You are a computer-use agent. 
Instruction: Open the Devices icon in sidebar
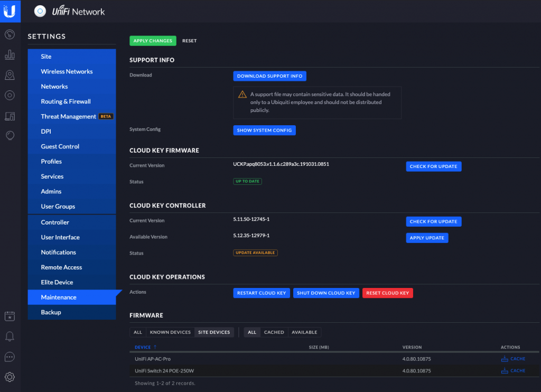tap(10, 96)
